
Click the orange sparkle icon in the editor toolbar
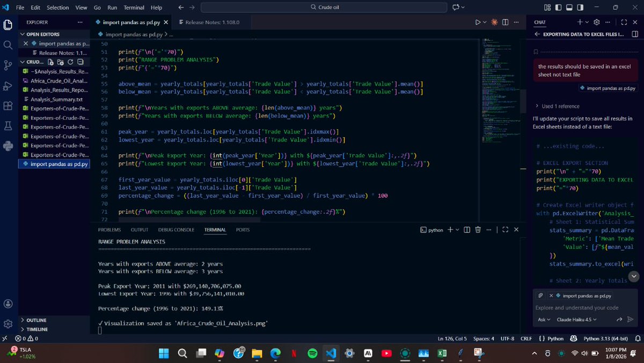(494, 22)
